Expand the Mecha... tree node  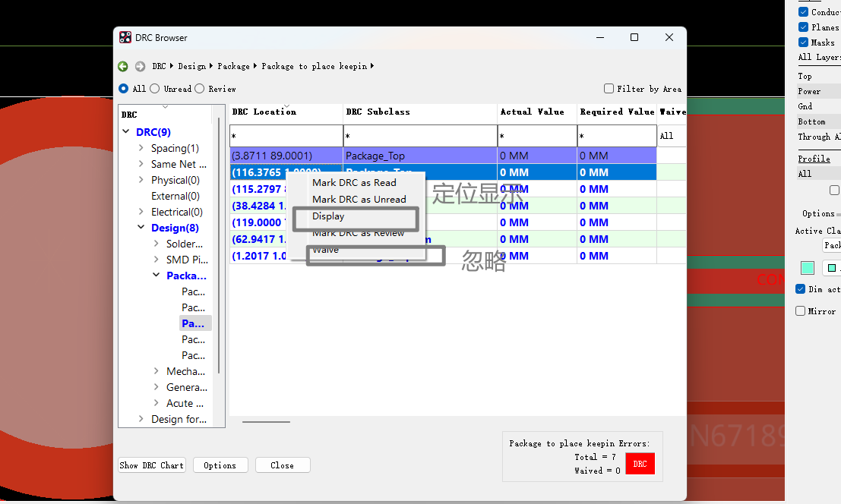coord(156,370)
